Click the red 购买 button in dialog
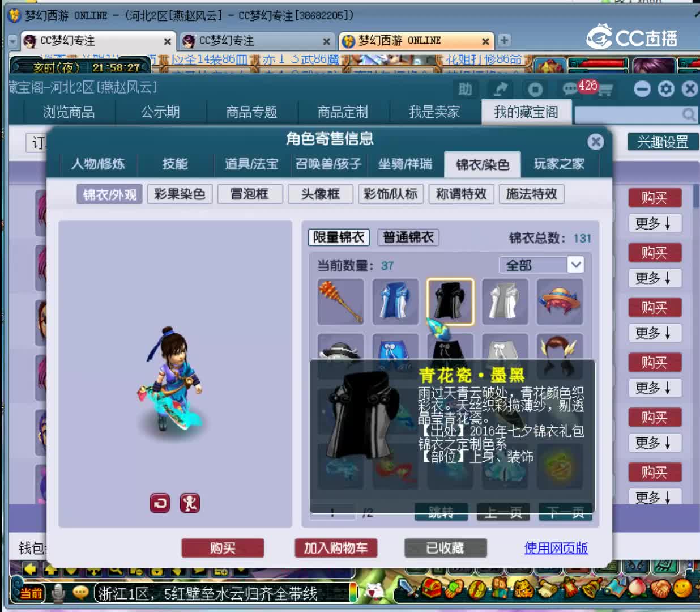This screenshot has height=612, width=700. pyautogui.click(x=223, y=548)
